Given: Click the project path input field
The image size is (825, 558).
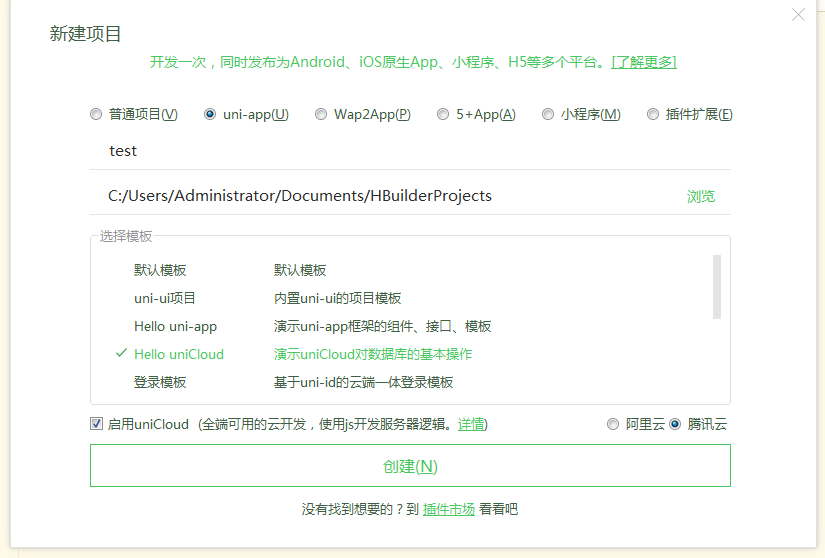Looking at the screenshot, I should [380, 196].
